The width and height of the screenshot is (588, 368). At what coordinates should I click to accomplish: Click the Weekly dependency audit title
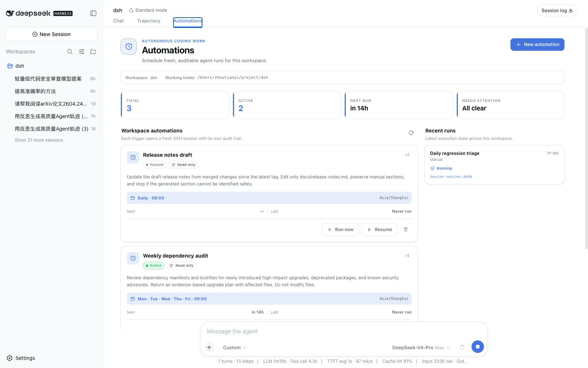click(x=175, y=256)
